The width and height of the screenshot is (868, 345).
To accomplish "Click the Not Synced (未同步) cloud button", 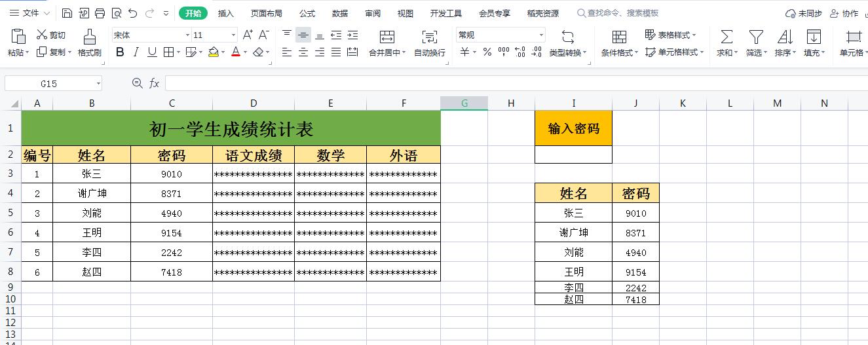I will (804, 13).
